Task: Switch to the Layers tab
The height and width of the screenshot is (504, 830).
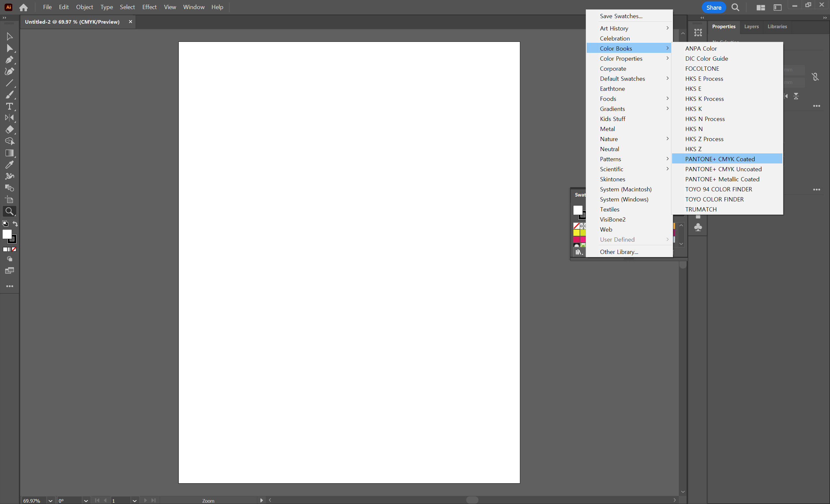Action: pos(751,27)
